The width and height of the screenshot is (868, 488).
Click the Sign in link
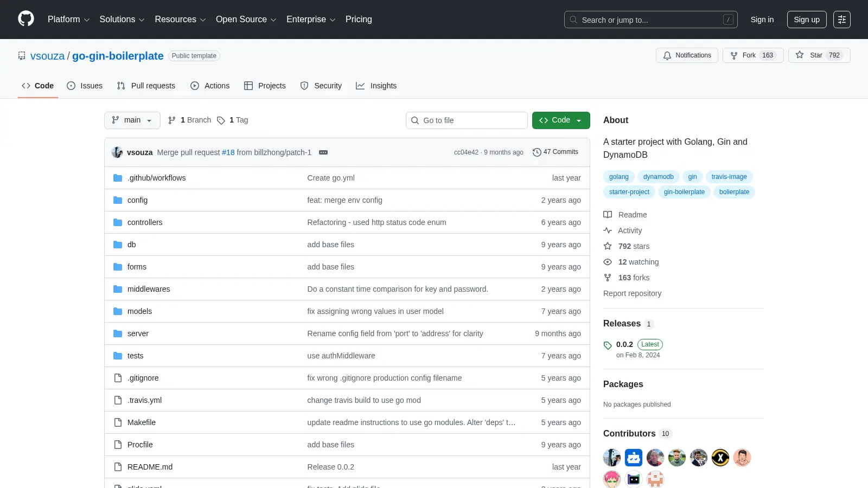pos(762,20)
